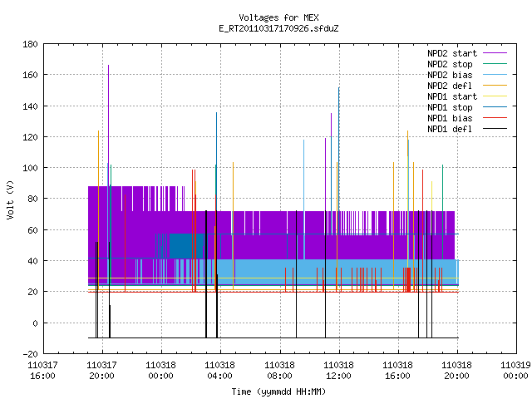Image resolution: width=532 pixels, height=399 pixels.
Task: Click the y-axis value 160
Action: coord(30,75)
